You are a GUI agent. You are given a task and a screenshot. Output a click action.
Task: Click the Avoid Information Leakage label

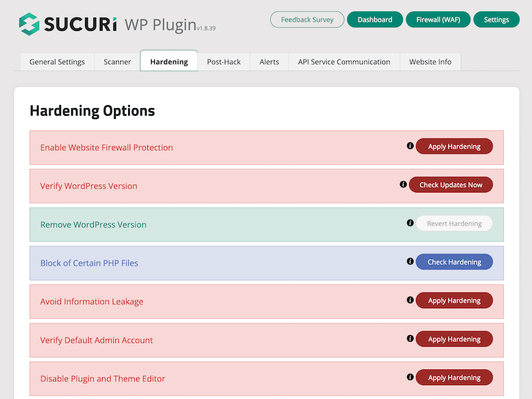click(x=92, y=301)
